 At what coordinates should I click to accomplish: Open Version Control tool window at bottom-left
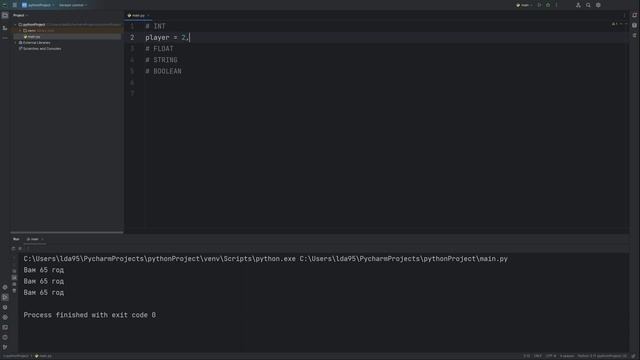click(x=5, y=347)
